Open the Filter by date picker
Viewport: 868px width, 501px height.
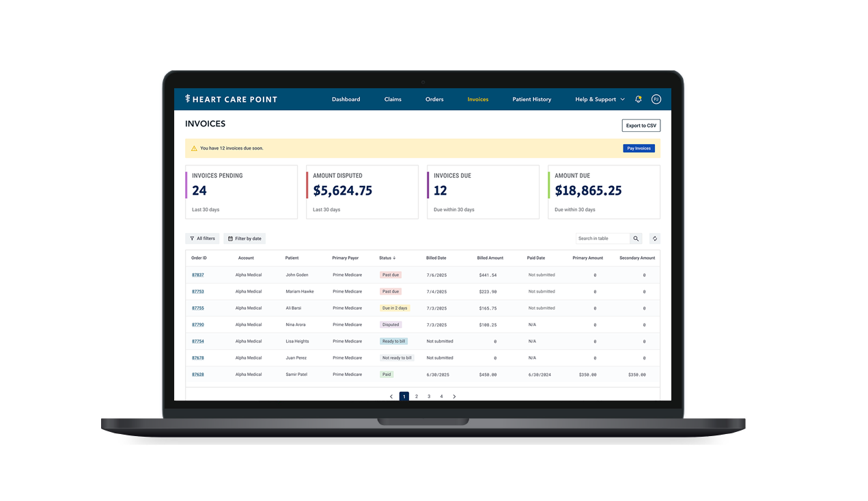(x=244, y=239)
